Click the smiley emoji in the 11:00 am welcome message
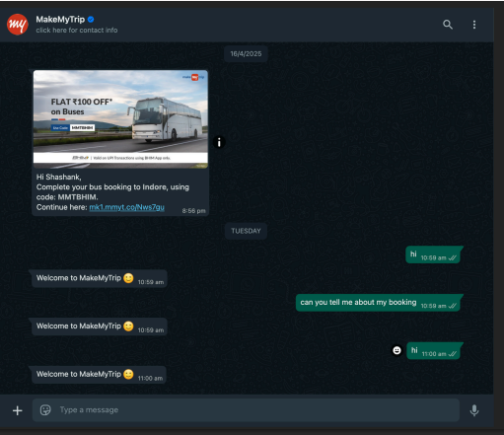Viewport: 504px width, 435px height. pos(128,374)
